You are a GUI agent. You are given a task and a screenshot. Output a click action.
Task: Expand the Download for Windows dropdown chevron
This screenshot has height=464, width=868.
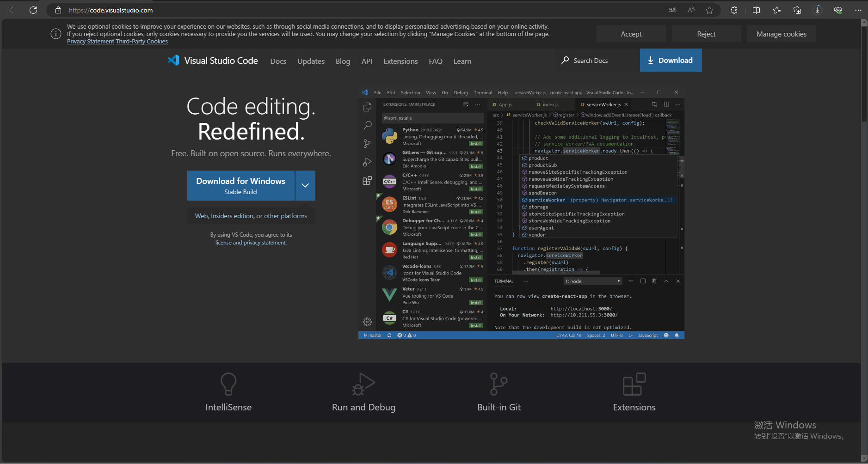point(305,185)
